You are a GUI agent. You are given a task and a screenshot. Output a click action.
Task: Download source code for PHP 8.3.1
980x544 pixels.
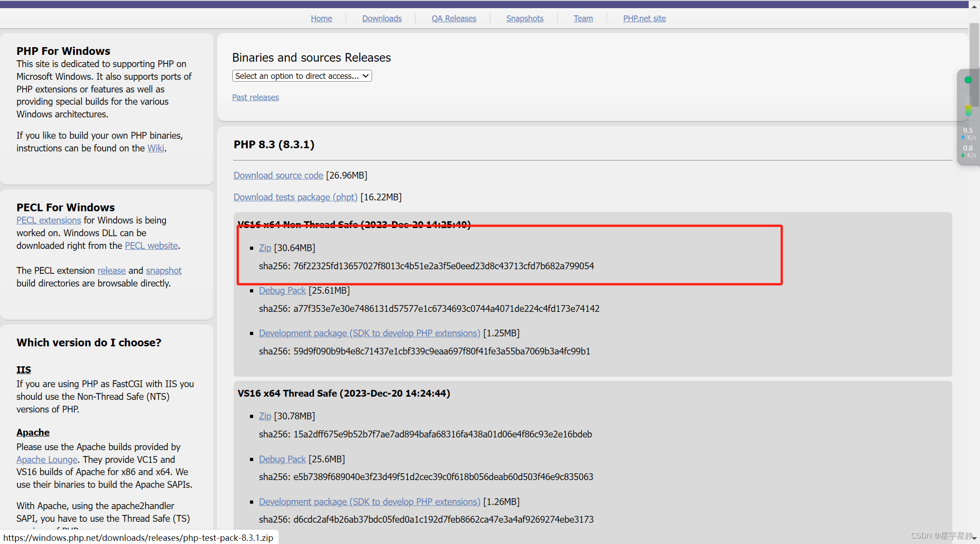click(278, 175)
